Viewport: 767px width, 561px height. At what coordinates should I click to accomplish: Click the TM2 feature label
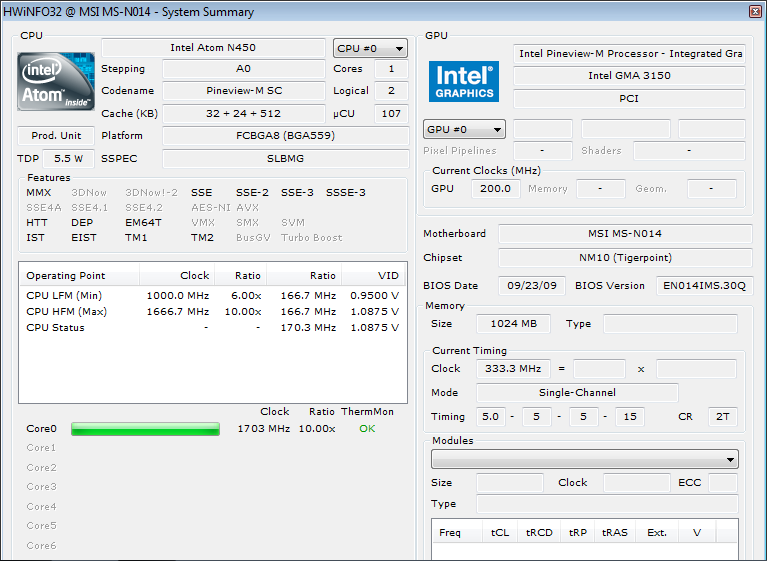[203, 238]
